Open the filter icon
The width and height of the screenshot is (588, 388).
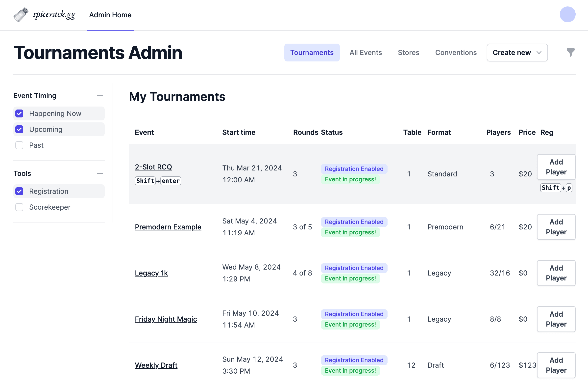click(570, 52)
